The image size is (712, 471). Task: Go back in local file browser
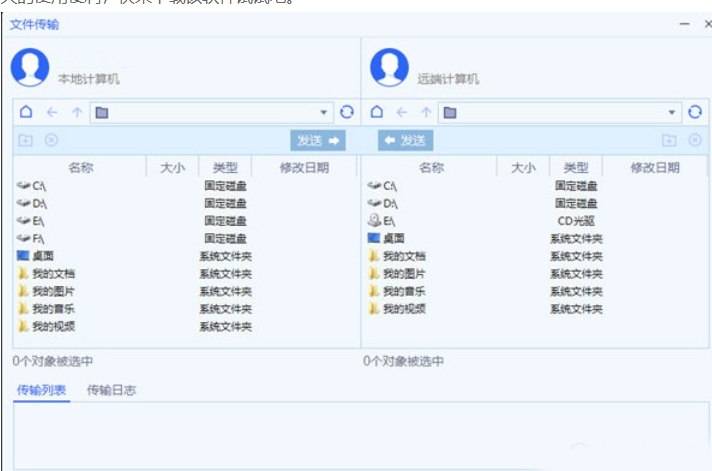52,113
